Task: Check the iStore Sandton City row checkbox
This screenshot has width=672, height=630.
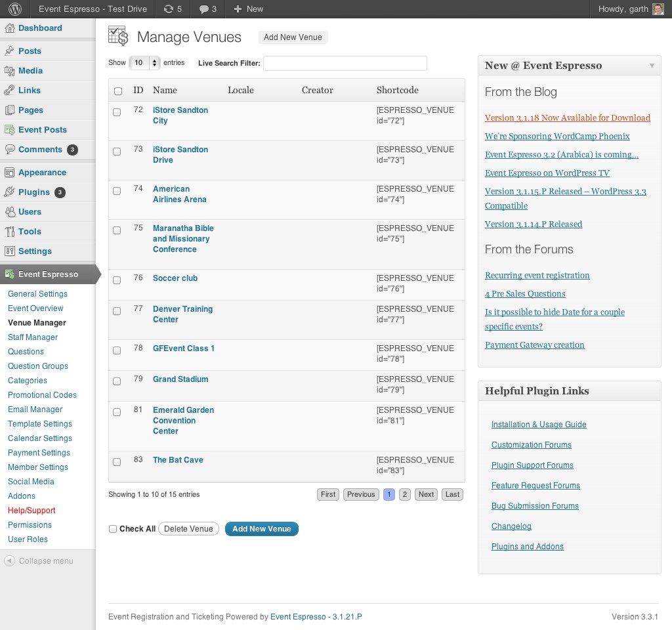Action: click(117, 112)
